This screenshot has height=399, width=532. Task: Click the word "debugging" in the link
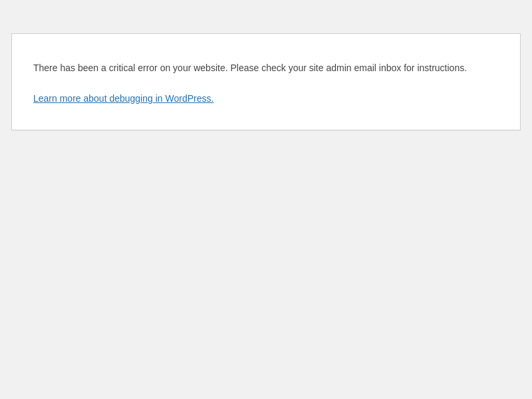pos(131,98)
